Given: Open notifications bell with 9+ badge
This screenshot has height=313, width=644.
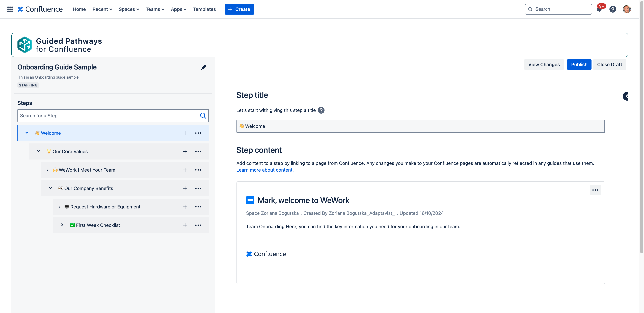Looking at the screenshot, I should (x=600, y=9).
